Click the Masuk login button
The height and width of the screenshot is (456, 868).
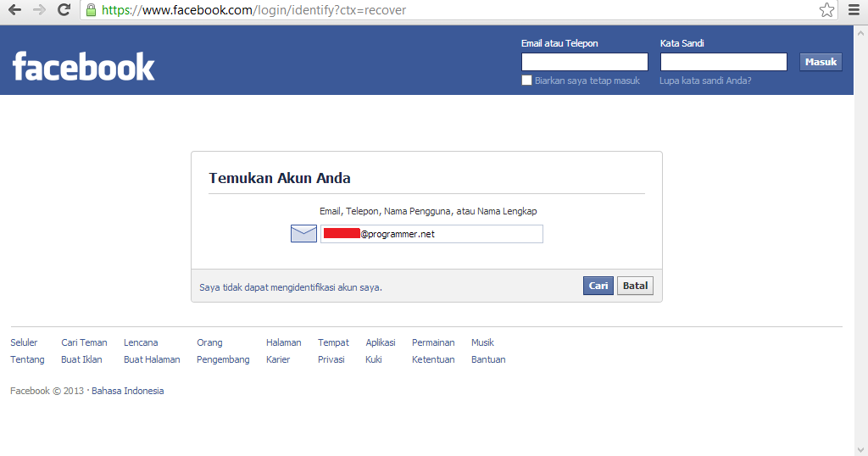pos(821,62)
